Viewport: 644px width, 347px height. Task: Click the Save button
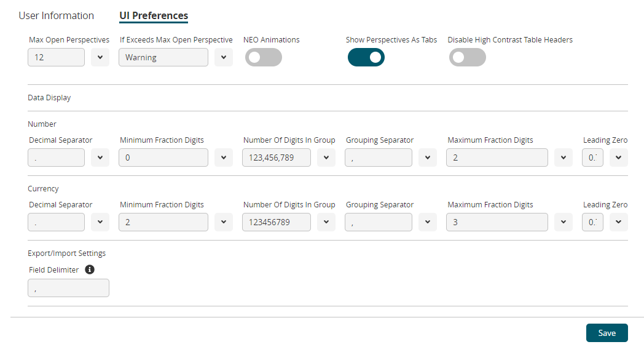click(x=607, y=333)
